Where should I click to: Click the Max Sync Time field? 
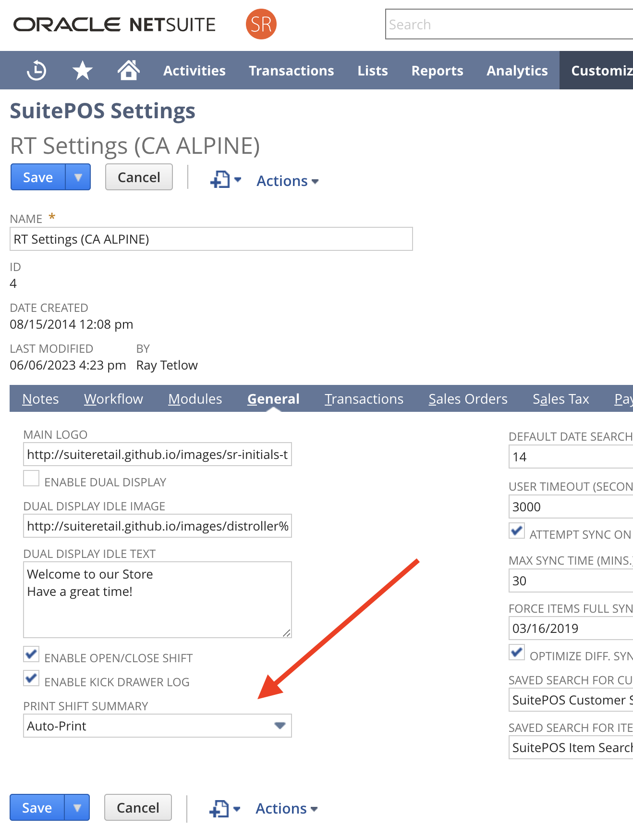571,581
